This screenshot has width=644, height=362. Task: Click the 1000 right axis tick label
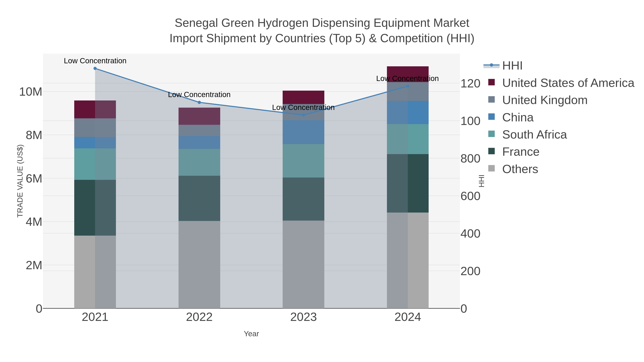[x=470, y=121]
